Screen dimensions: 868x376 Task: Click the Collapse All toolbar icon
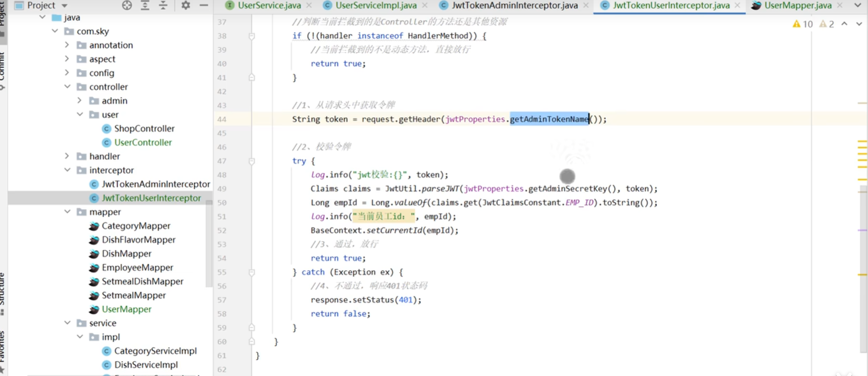click(163, 5)
